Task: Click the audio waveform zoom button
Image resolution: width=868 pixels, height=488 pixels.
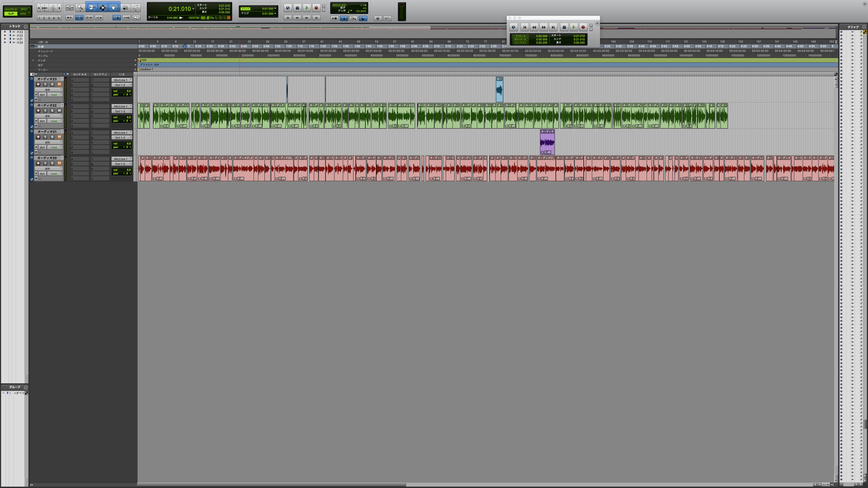Action: (x=45, y=7)
